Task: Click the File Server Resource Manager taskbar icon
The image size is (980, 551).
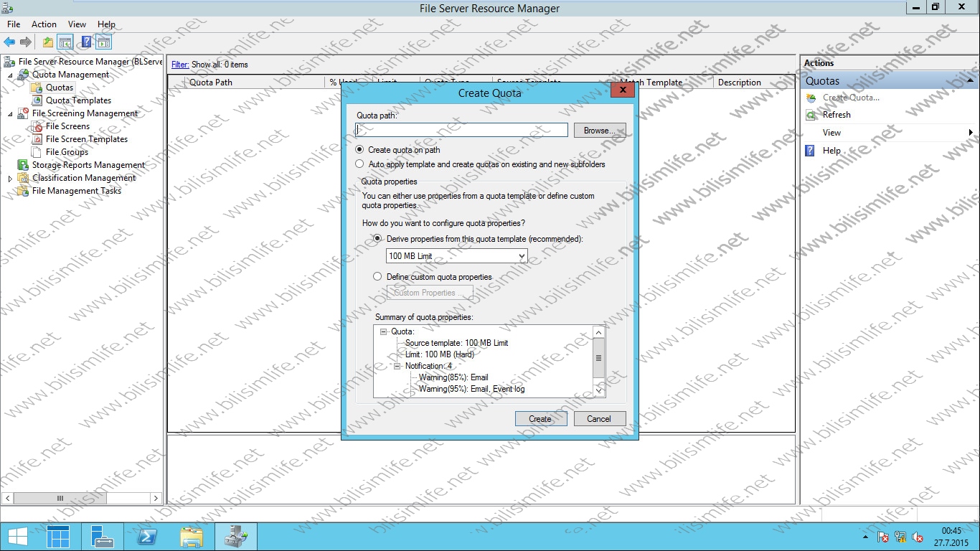Action: pyautogui.click(x=236, y=537)
